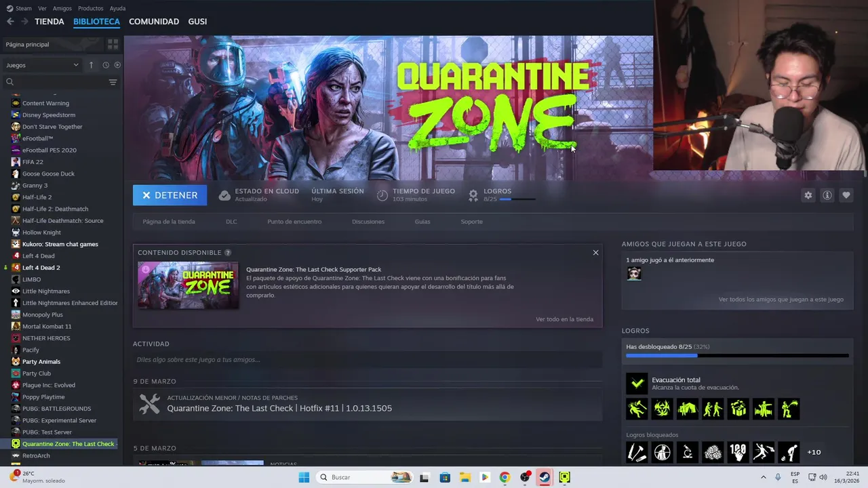Viewport: 868px width, 488px height.
Task: Add Quarantine Zone to favorites
Action: (846, 195)
